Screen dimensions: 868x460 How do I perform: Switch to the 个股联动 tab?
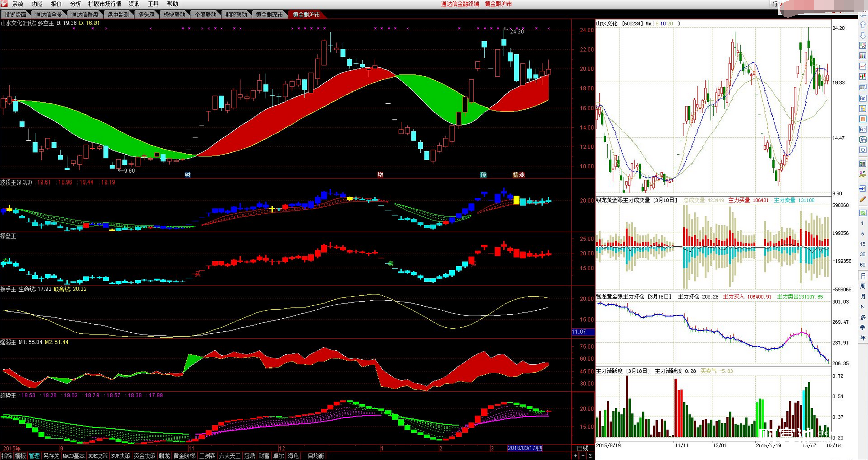click(x=205, y=15)
